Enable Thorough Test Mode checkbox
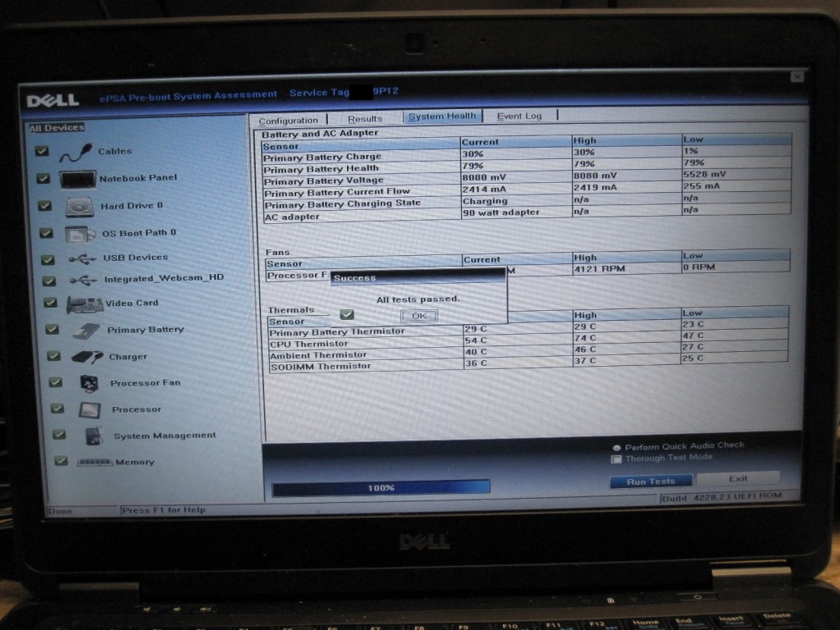Screen dimensions: 840x630 click(616, 459)
